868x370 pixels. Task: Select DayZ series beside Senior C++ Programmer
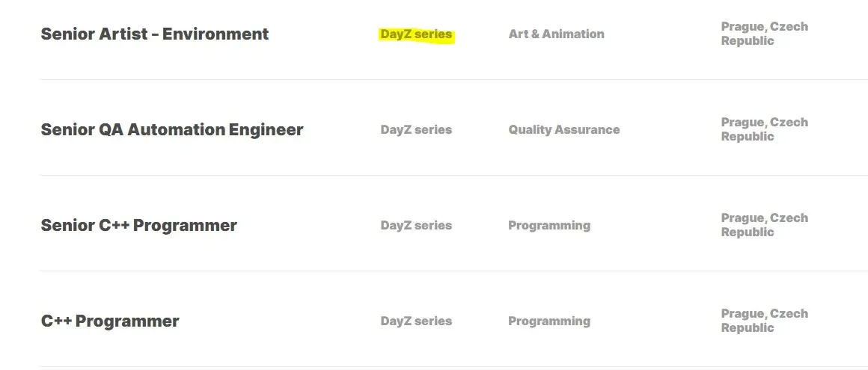click(x=416, y=226)
